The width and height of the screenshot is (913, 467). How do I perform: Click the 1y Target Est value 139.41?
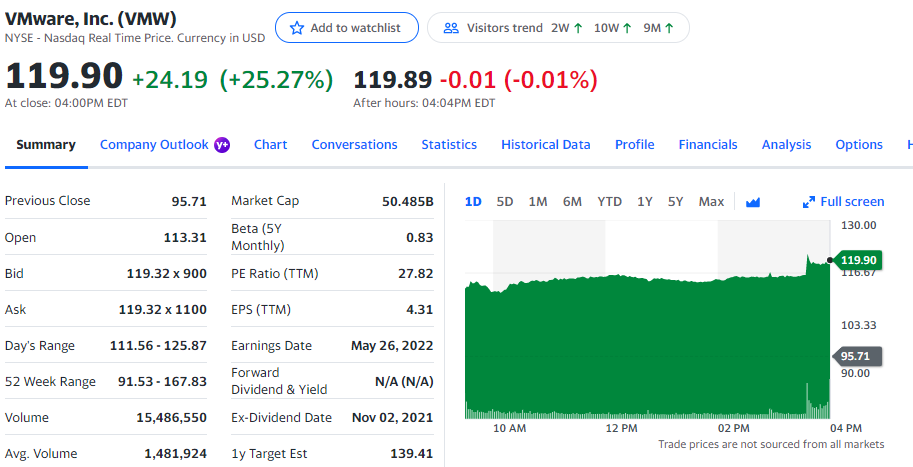412,454
